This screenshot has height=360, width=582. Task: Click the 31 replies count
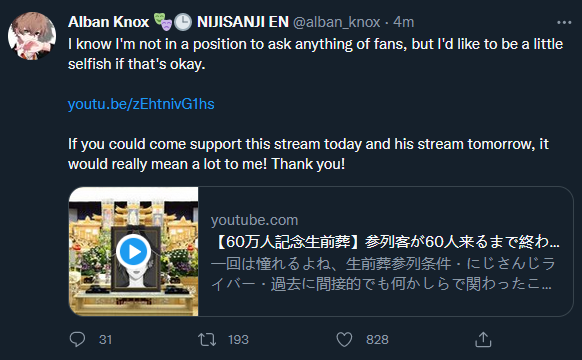tap(105, 340)
